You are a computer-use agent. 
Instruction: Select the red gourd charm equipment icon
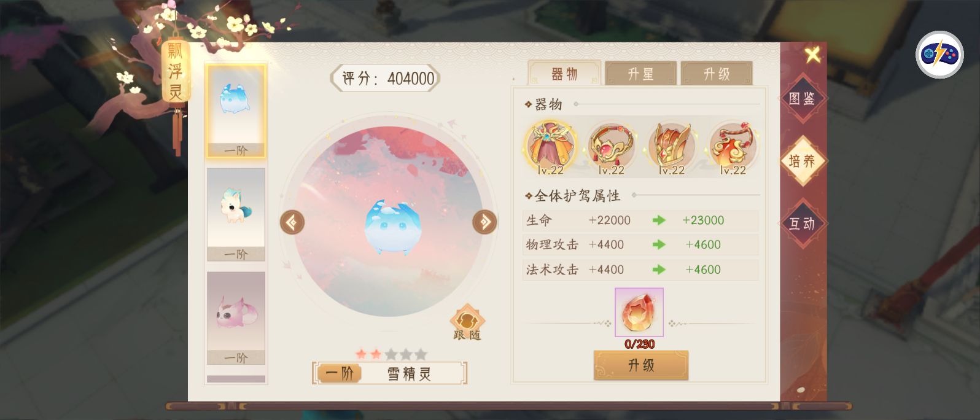coord(733,147)
